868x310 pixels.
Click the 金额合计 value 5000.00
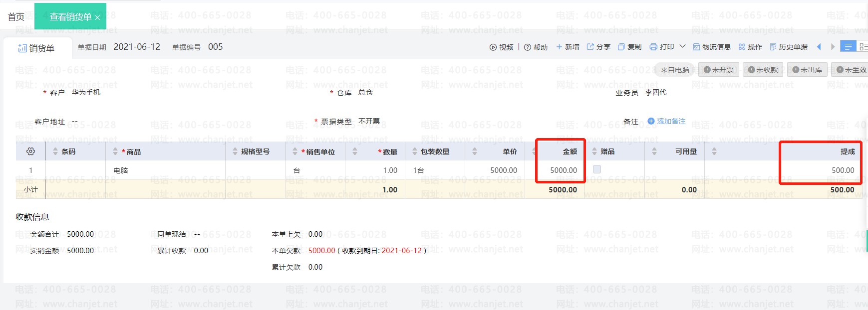80,234
